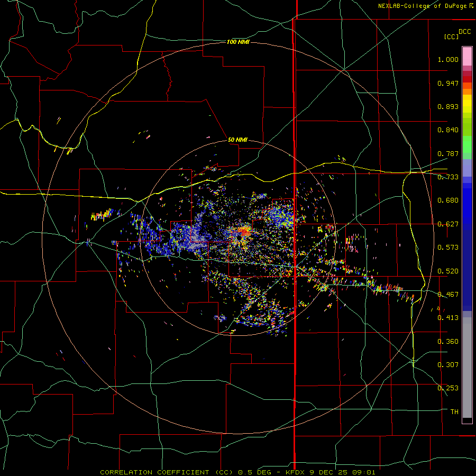Pick the pink color band beside 1.000
Image resolution: width=476 pixels, height=476 pixels.
(467, 57)
